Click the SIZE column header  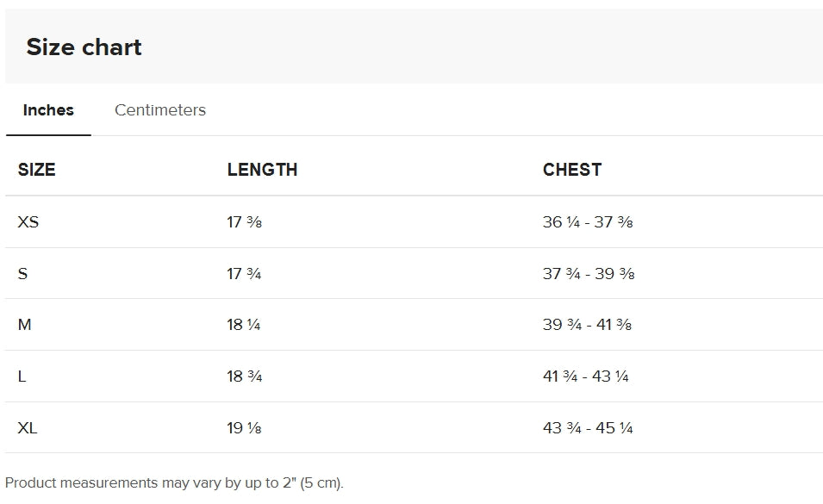[37, 170]
